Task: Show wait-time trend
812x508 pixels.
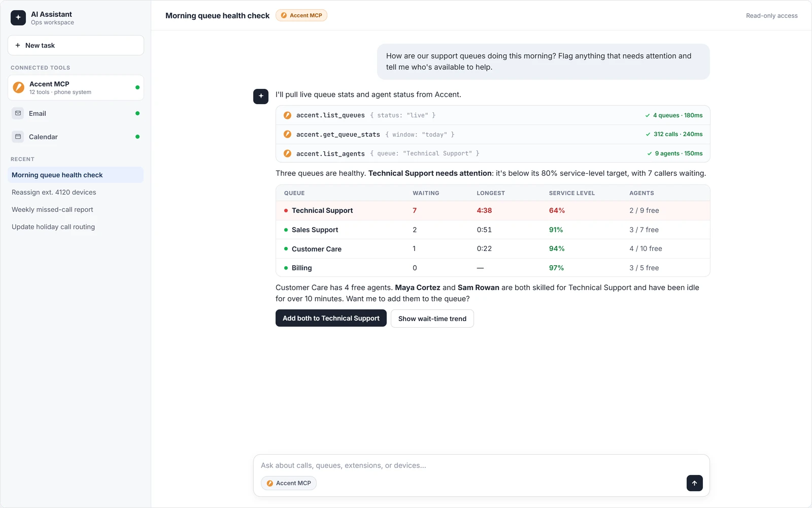Action: [x=432, y=319]
